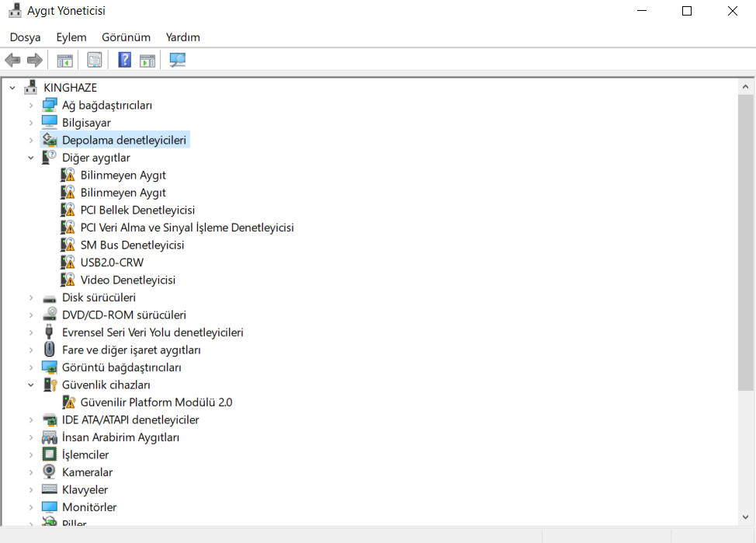Collapse the Diğer aygıtlar node
Image resolution: width=756 pixels, height=543 pixels.
(x=31, y=158)
